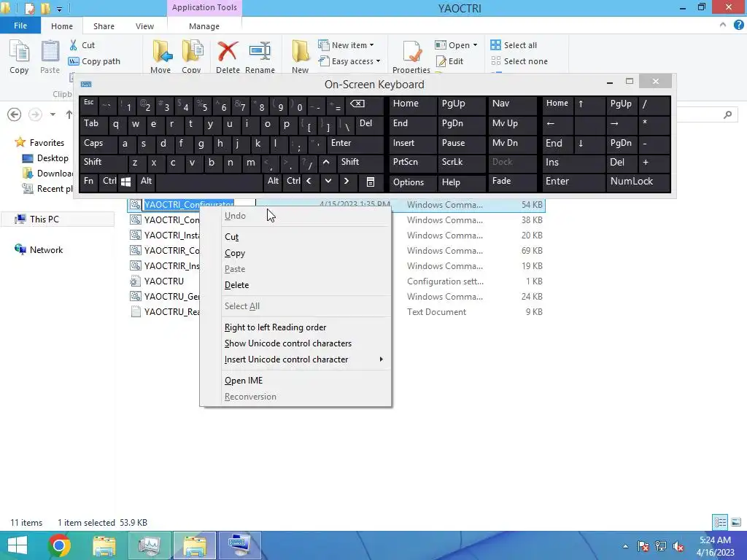The width and height of the screenshot is (747, 560).
Task: Click the volume muted tray icon
Action: point(678,545)
